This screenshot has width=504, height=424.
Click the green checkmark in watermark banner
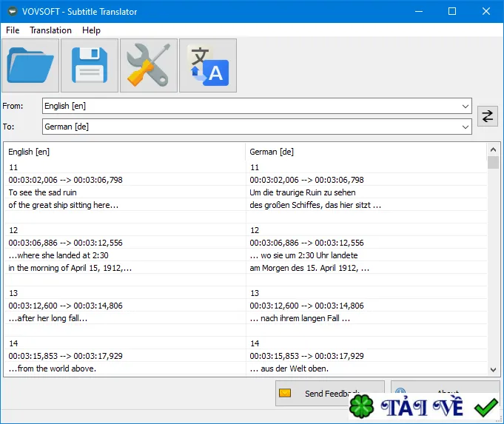pos(485,407)
